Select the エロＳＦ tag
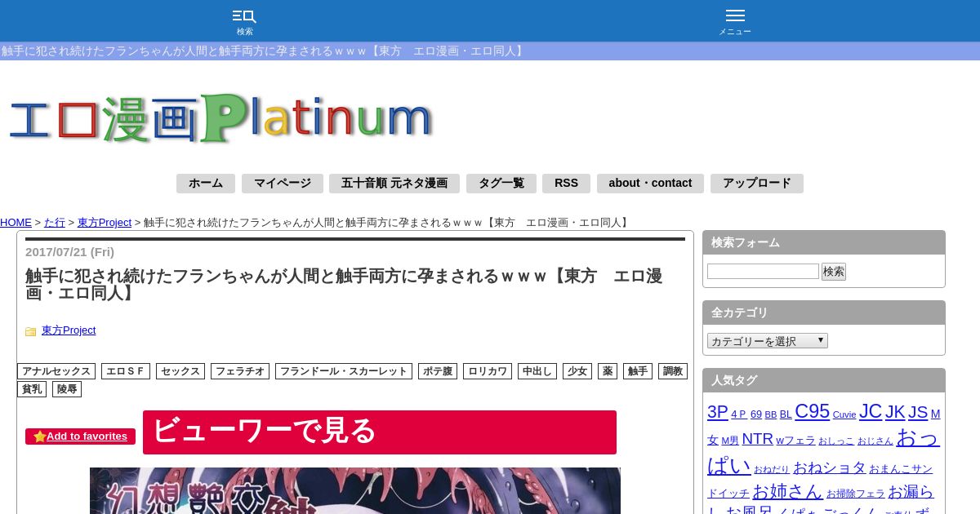Screen dimensions: 980x514 click(126, 371)
